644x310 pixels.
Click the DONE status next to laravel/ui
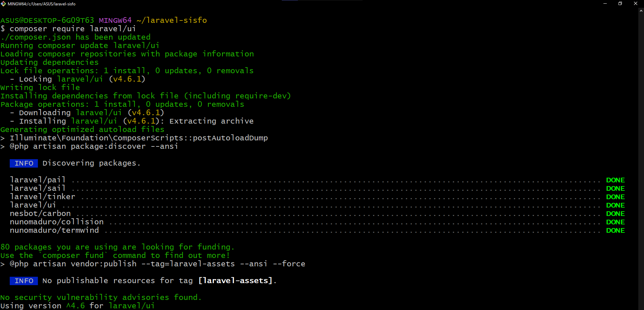coord(615,205)
